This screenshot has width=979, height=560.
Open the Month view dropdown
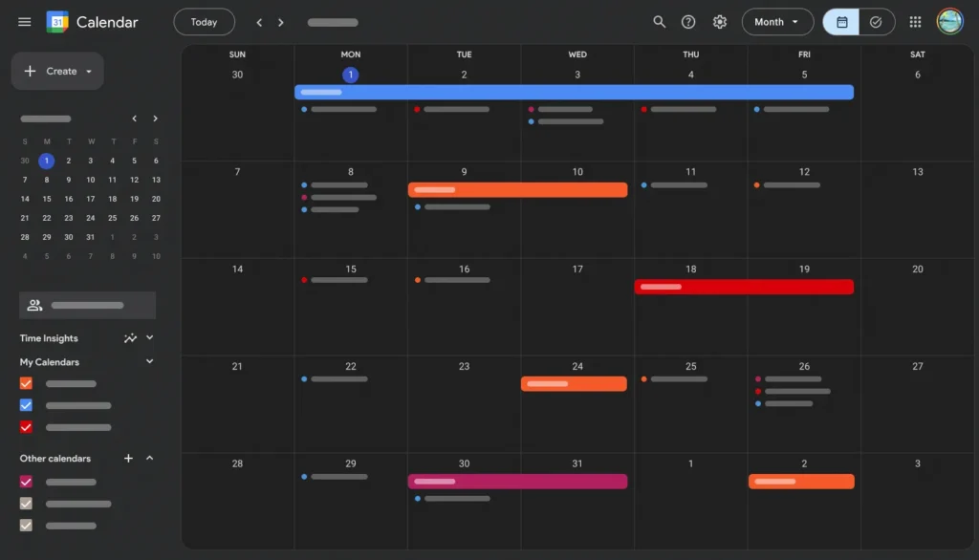777,21
